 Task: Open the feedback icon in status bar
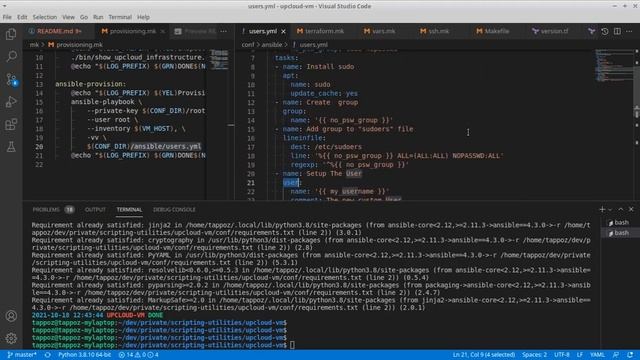[616, 355]
